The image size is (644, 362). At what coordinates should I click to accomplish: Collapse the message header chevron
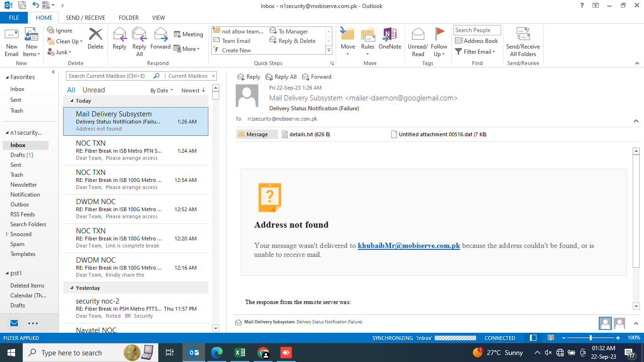point(636,121)
